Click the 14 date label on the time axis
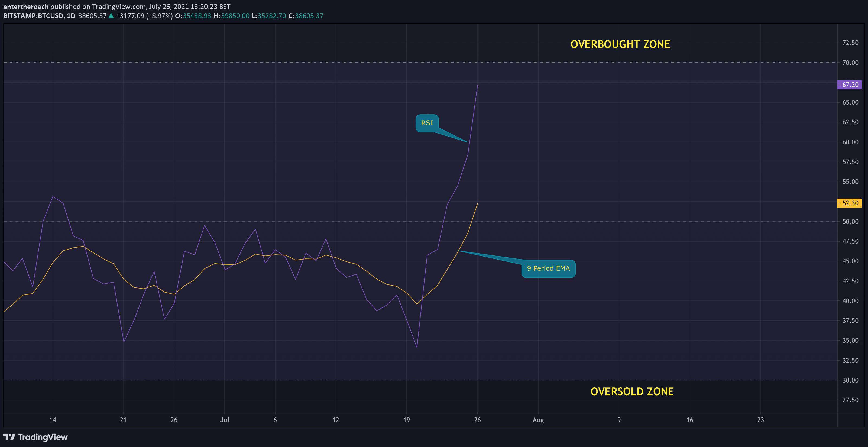Viewport: 868px width, 447px height. point(53,420)
